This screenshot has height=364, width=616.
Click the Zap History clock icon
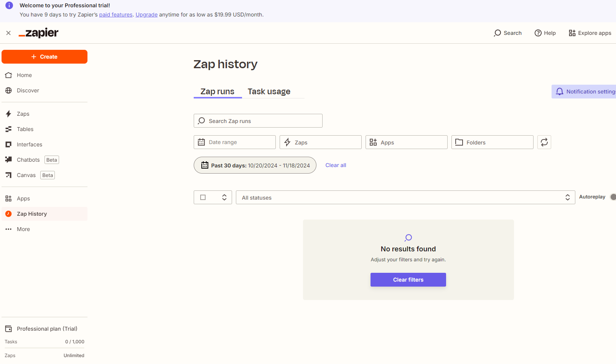coord(8,214)
